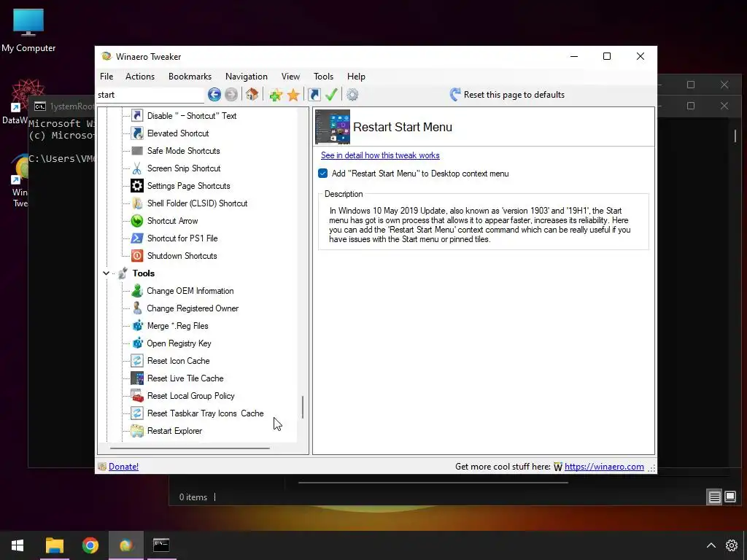The height and width of the screenshot is (560, 747).
Task: Click the forward navigation arrow icon
Action: 231,95
